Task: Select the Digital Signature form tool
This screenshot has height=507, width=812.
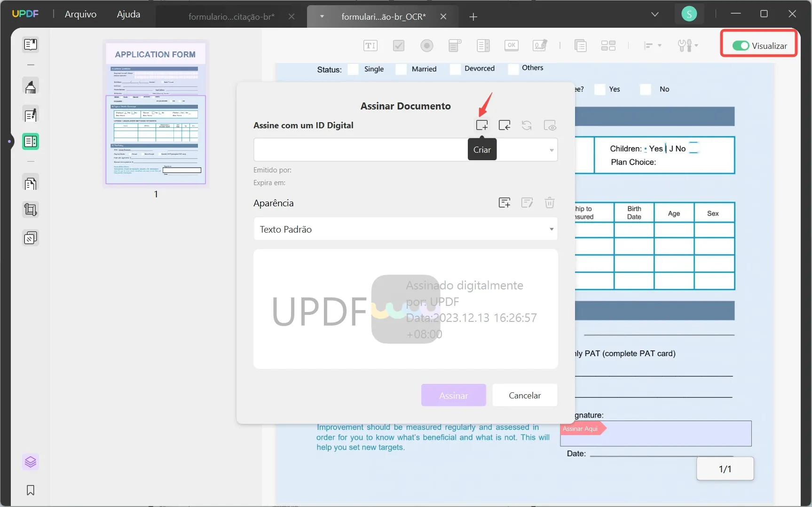Action: pos(540,46)
